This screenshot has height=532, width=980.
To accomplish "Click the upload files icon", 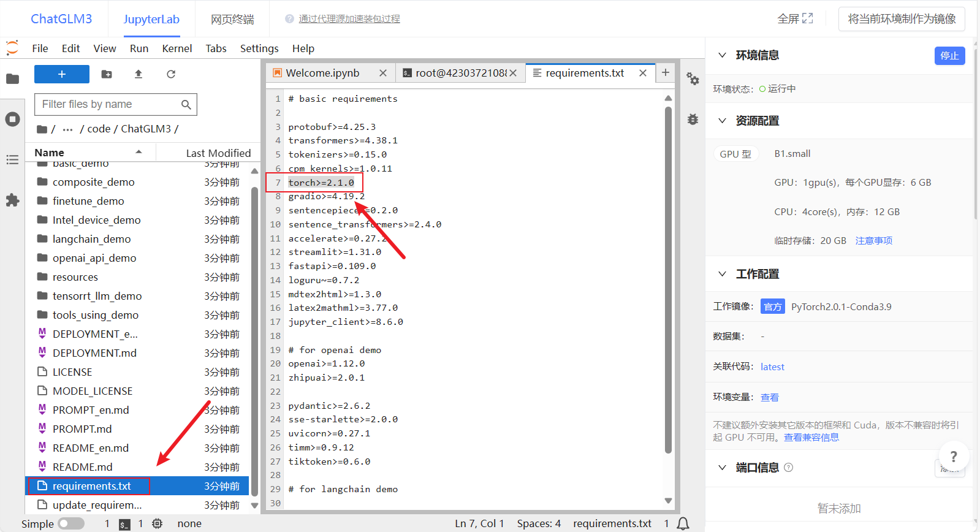I will coord(139,74).
